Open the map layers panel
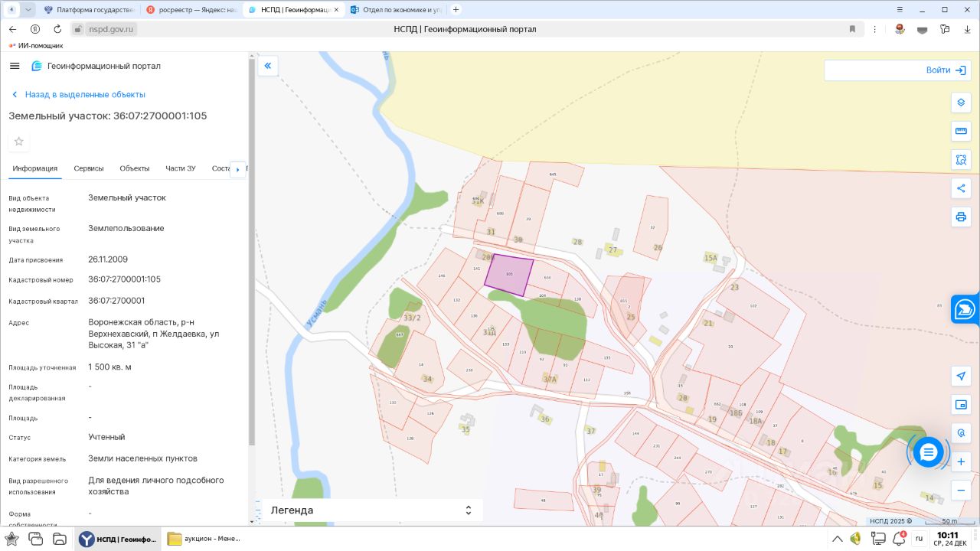This screenshot has height=551, width=980. (x=961, y=103)
